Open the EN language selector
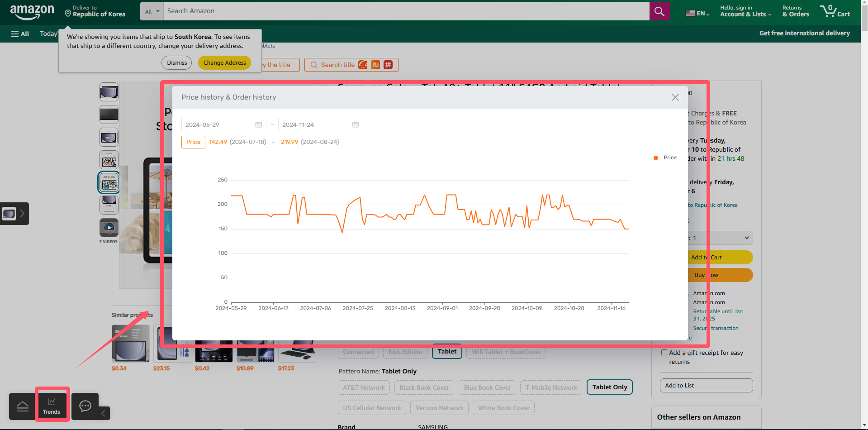 pyautogui.click(x=697, y=13)
